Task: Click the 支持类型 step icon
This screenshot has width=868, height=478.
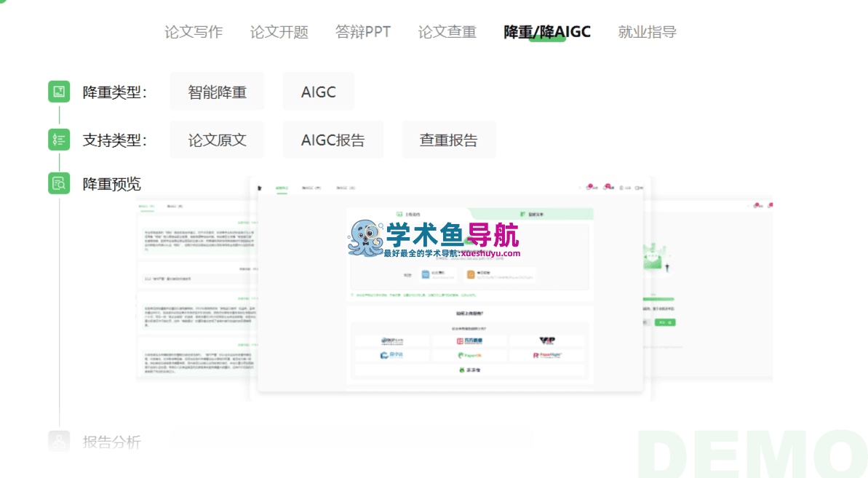Action: pos(59,140)
